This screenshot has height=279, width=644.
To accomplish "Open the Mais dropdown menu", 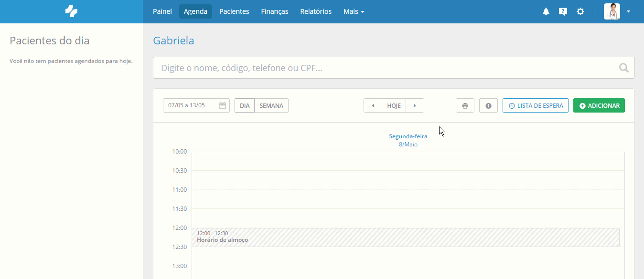I will tap(354, 11).
